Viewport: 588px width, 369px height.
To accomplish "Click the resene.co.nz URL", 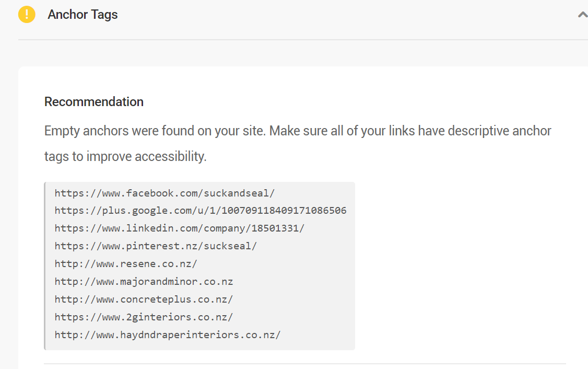I will click(x=126, y=264).
